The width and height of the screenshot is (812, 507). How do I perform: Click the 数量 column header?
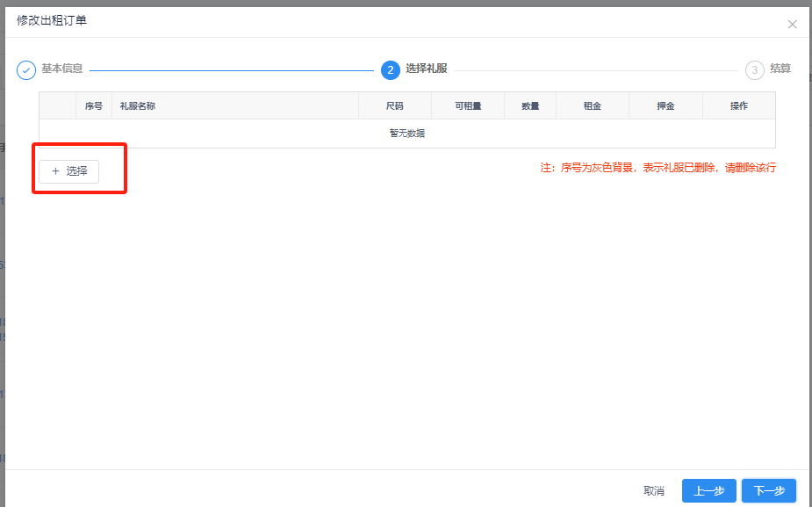(530, 105)
